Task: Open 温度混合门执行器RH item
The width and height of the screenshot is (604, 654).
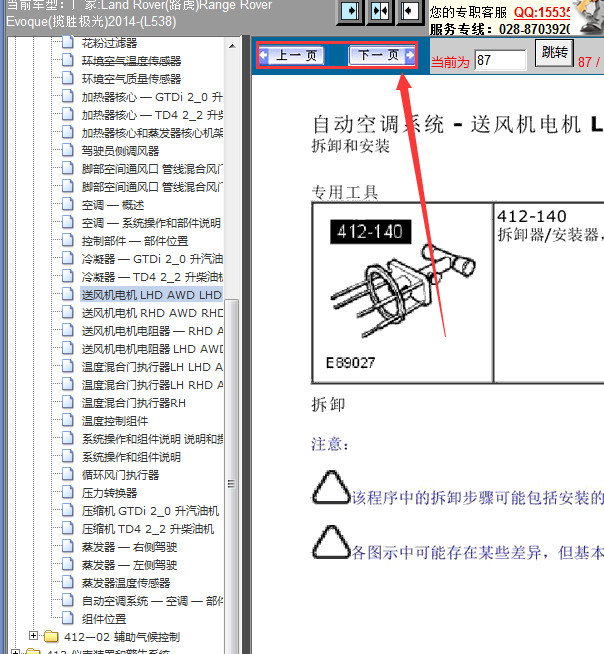Action: tap(133, 403)
